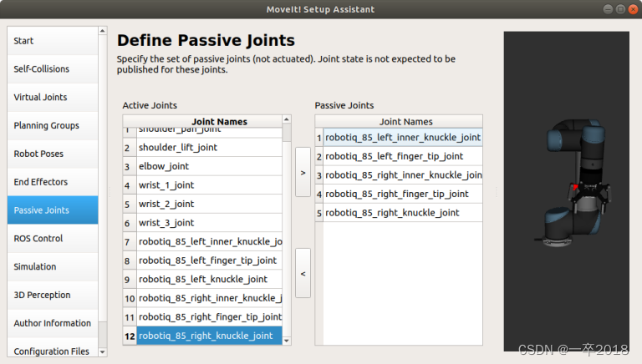This screenshot has width=642, height=364.
Task: Select Configuration Files in the sidebar
Action: point(53,351)
